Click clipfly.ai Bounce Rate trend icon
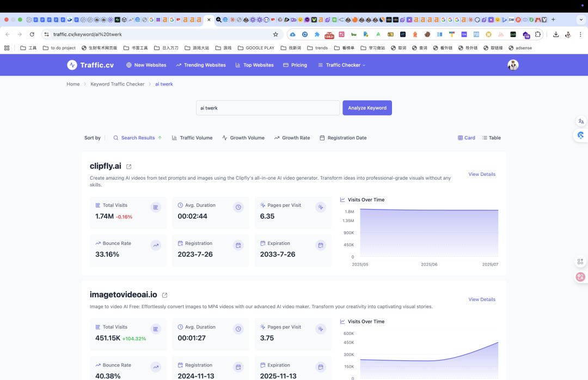 pyautogui.click(x=156, y=246)
